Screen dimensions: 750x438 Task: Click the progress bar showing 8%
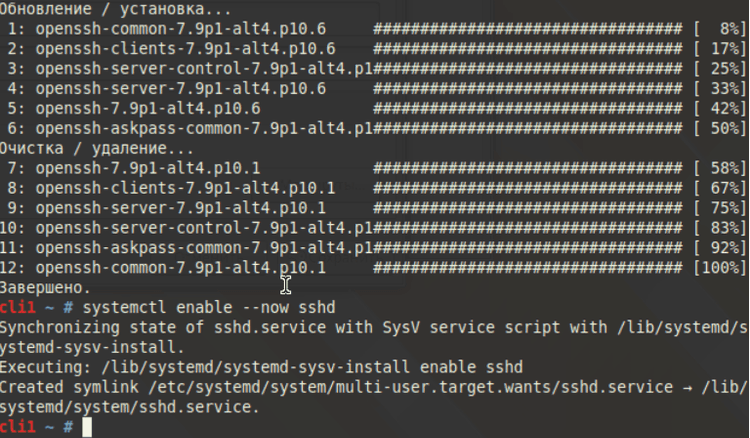coord(528,29)
